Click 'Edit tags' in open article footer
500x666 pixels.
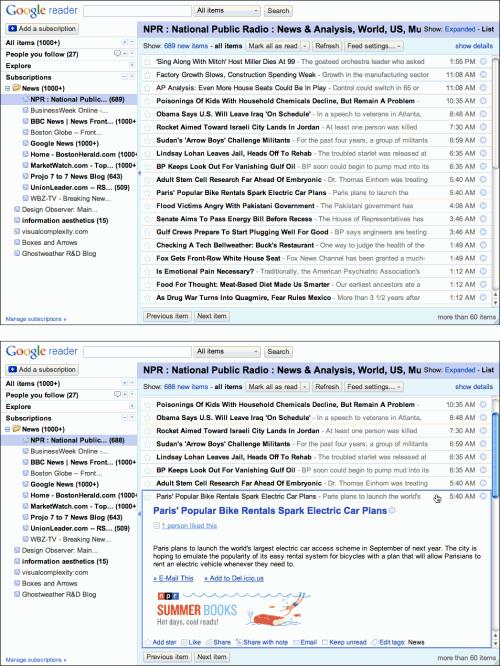[389, 642]
